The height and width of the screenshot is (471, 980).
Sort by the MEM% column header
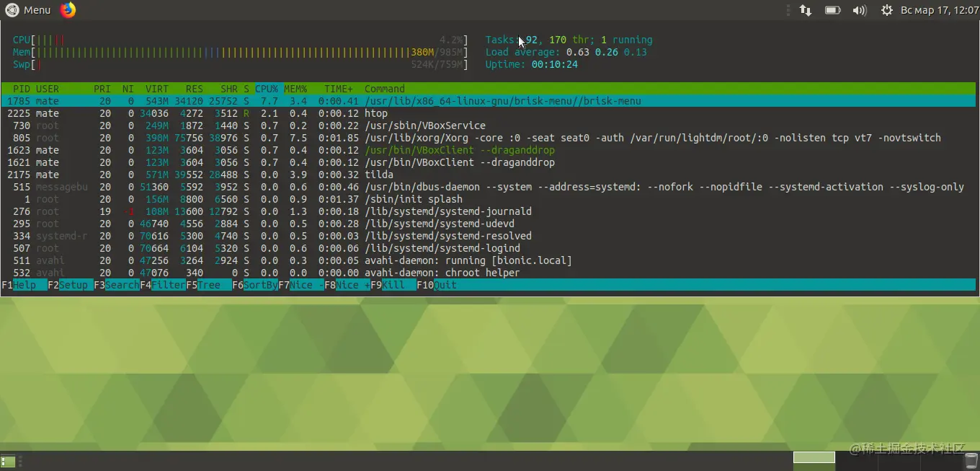[295, 89]
